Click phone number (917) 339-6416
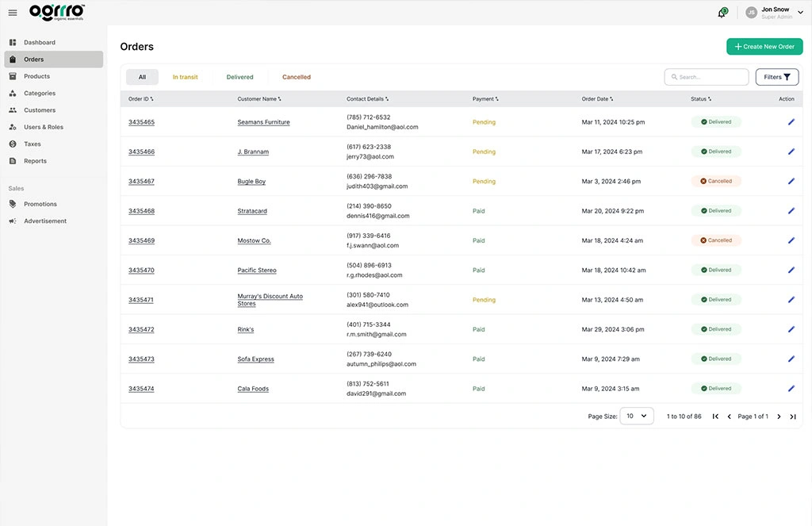 click(x=368, y=236)
